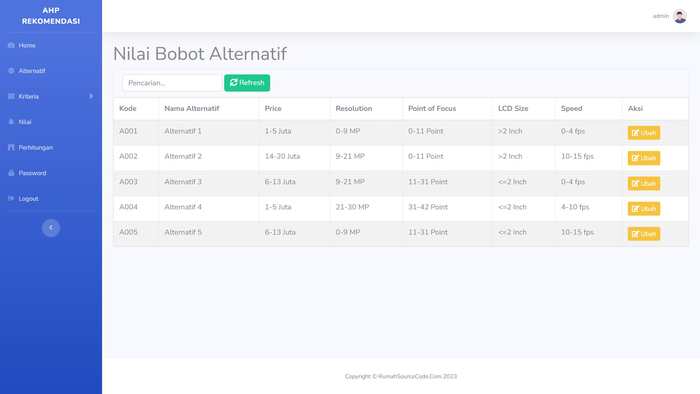Viewport: 700px width, 394px height.
Task: Focus the Pencarian search field
Action: 172,83
